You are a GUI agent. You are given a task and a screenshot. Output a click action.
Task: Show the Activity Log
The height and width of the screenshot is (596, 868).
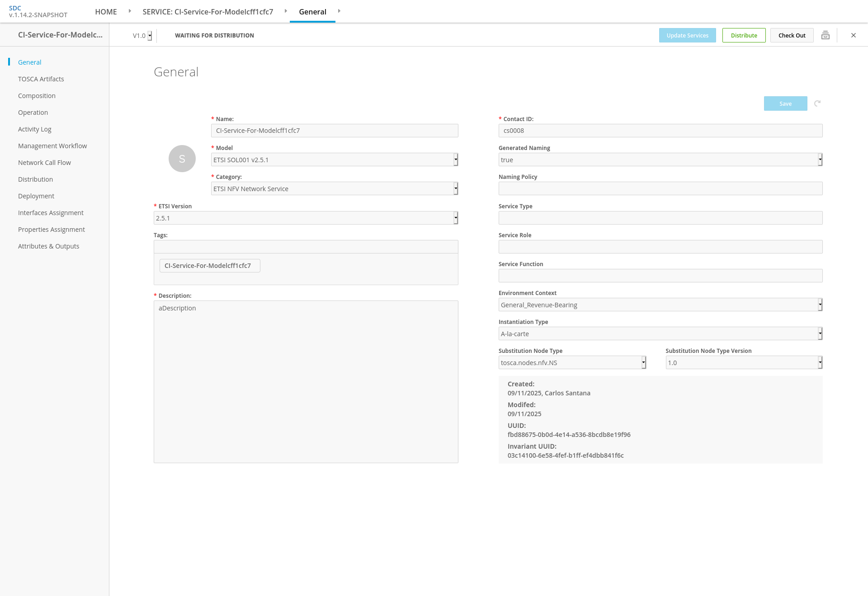pos(35,129)
